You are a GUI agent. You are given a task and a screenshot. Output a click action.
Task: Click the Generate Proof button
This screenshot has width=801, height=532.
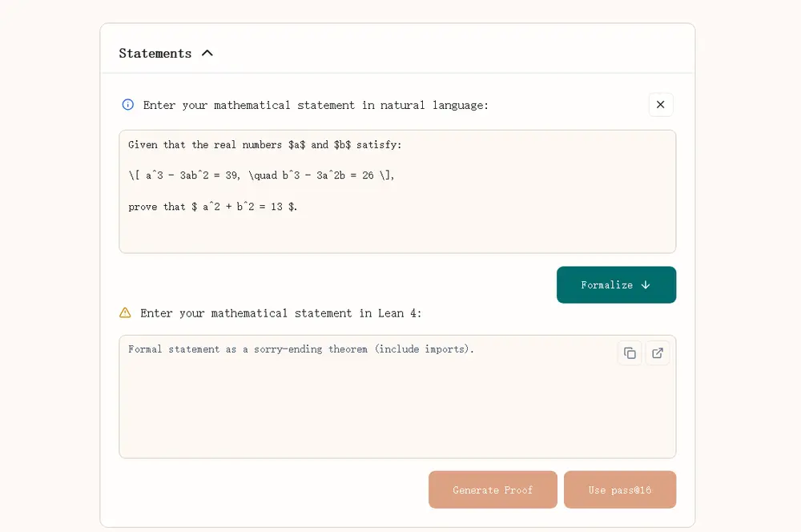coord(493,490)
